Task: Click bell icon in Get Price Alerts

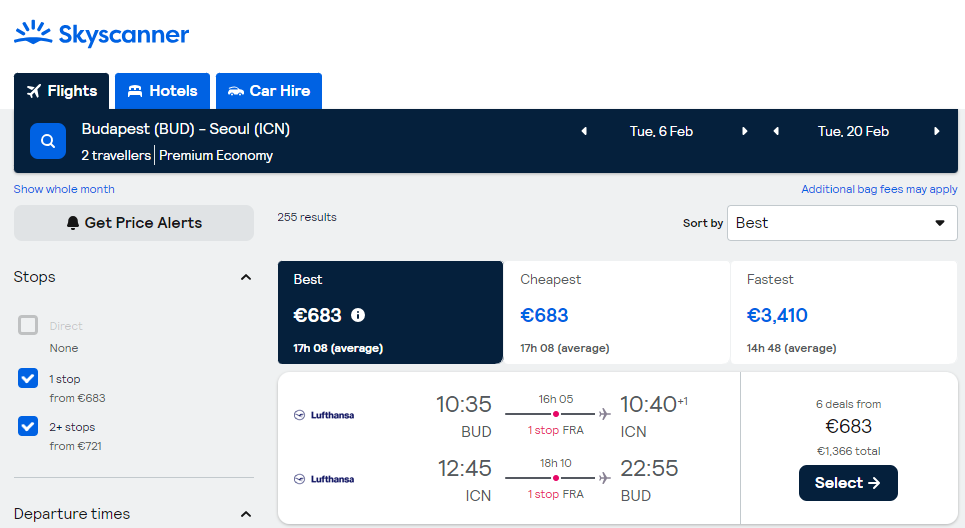Action: (73, 223)
